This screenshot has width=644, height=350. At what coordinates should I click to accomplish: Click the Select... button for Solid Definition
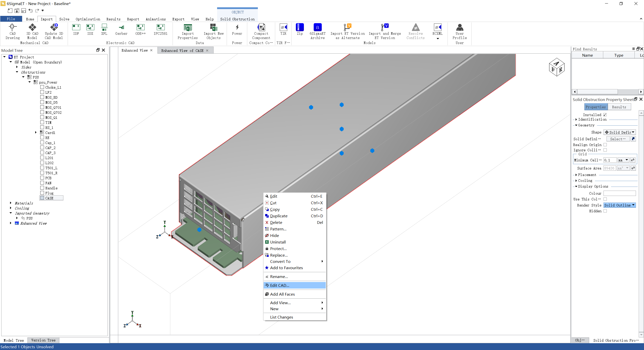click(x=618, y=139)
